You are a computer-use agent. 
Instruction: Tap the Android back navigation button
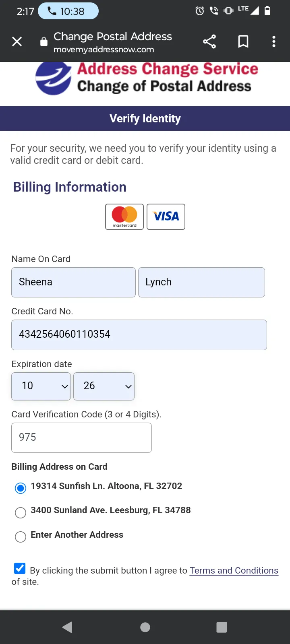point(67,627)
